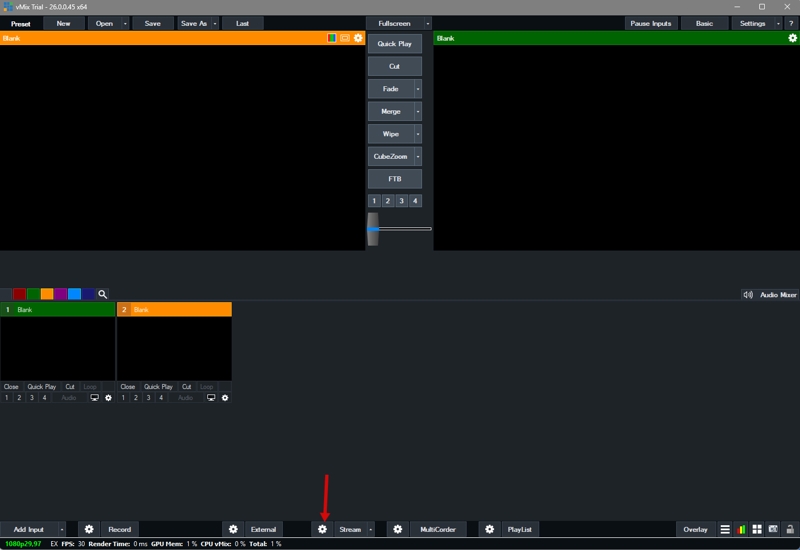This screenshot has width=800, height=550.
Task: Click transition overlay button 4 under FTB
Action: pyautogui.click(x=415, y=201)
